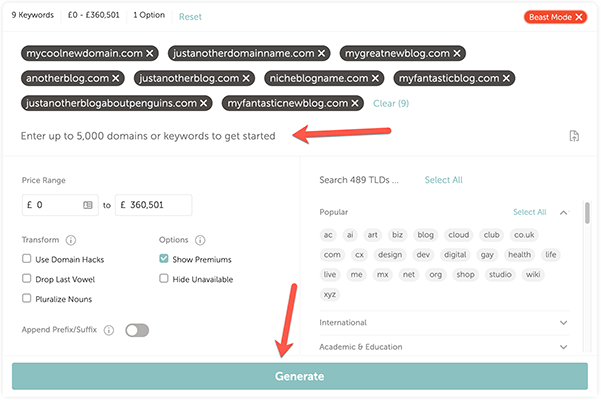
Task: Enable Use Domain Hacks checkbox
Action: pyautogui.click(x=26, y=259)
